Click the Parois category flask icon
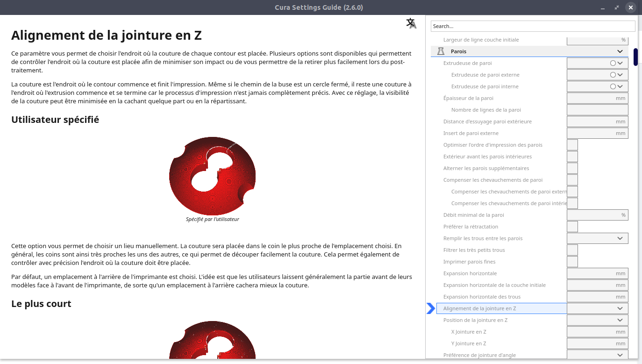 pyautogui.click(x=441, y=51)
